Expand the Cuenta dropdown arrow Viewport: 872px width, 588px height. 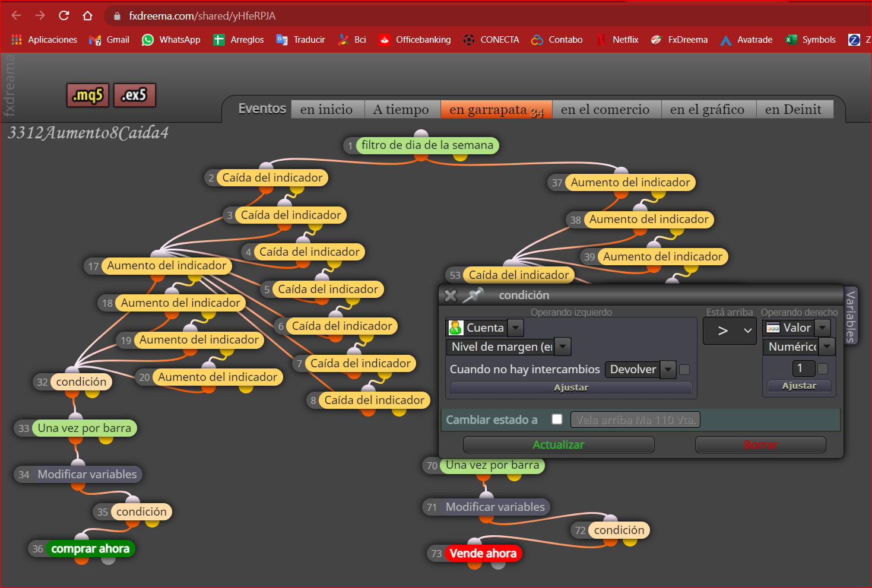(516, 328)
